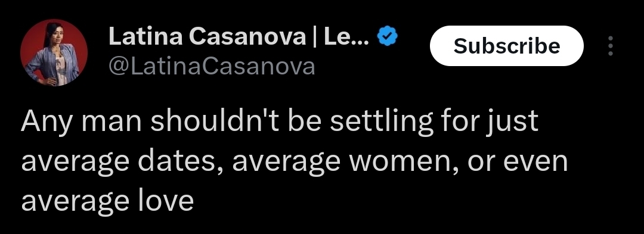The height and width of the screenshot is (234, 644).
Task: Open the @LatinaCasanova handle link
Action: click(x=212, y=66)
